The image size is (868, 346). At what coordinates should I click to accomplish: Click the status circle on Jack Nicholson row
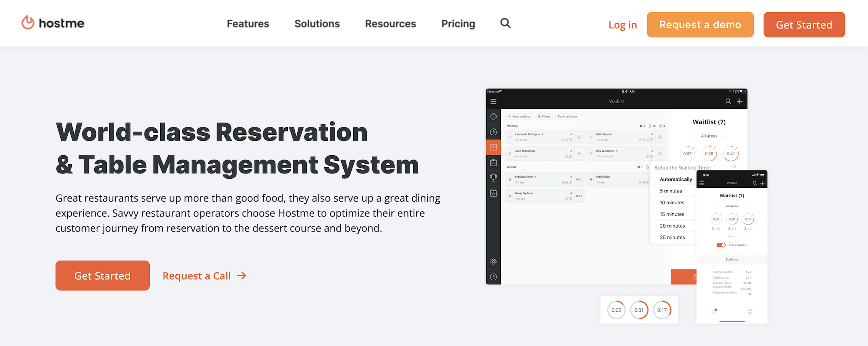510,153
